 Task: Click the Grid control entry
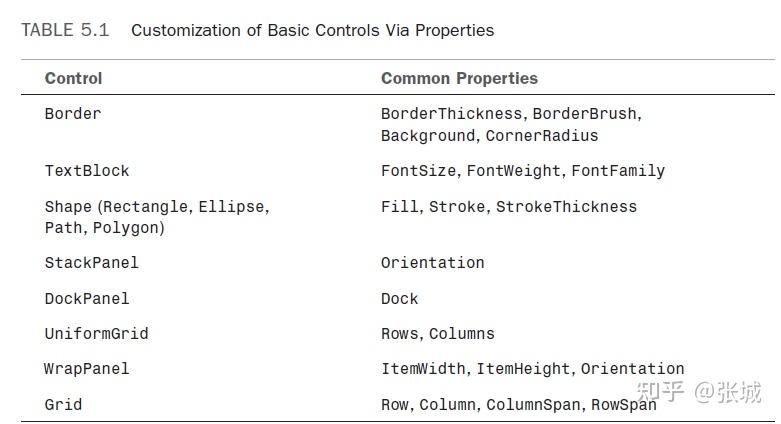[x=63, y=405]
